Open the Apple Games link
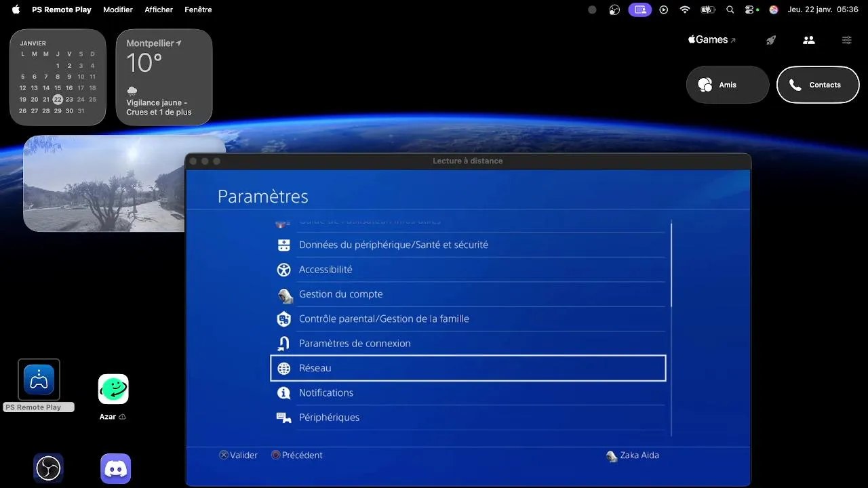This screenshot has height=488, width=868. coord(711,40)
